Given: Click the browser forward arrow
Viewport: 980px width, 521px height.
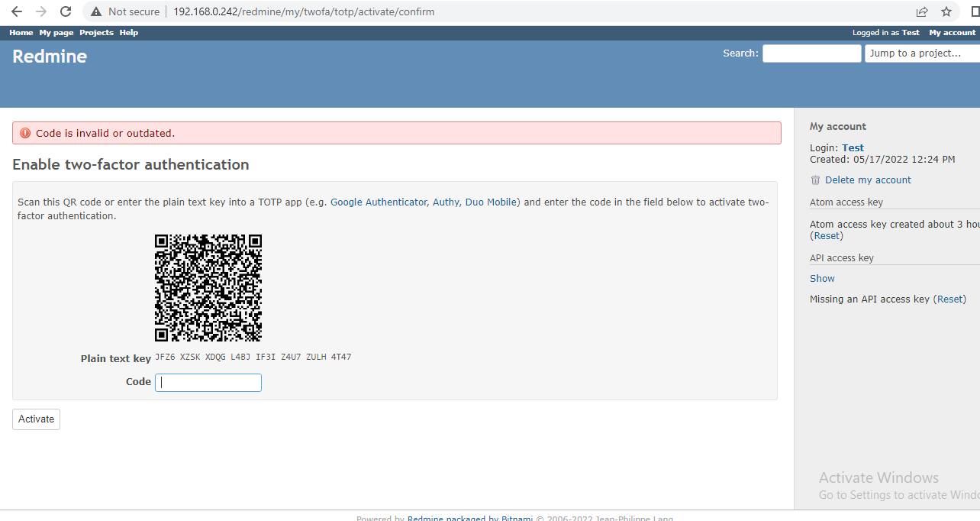Looking at the screenshot, I should [41, 11].
